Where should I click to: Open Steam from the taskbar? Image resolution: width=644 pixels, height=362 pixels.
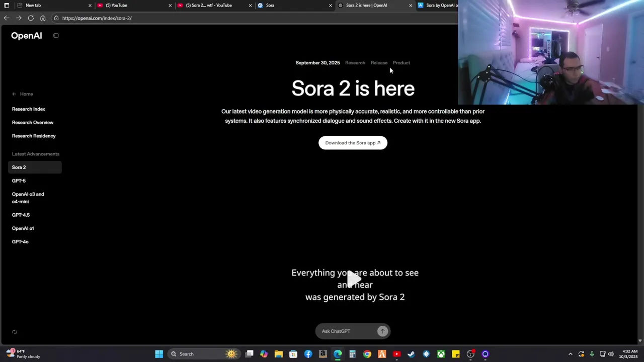411,354
